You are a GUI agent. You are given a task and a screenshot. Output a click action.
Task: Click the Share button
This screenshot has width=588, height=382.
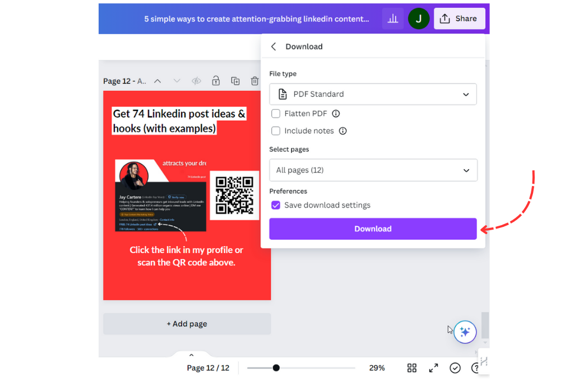pos(460,18)
